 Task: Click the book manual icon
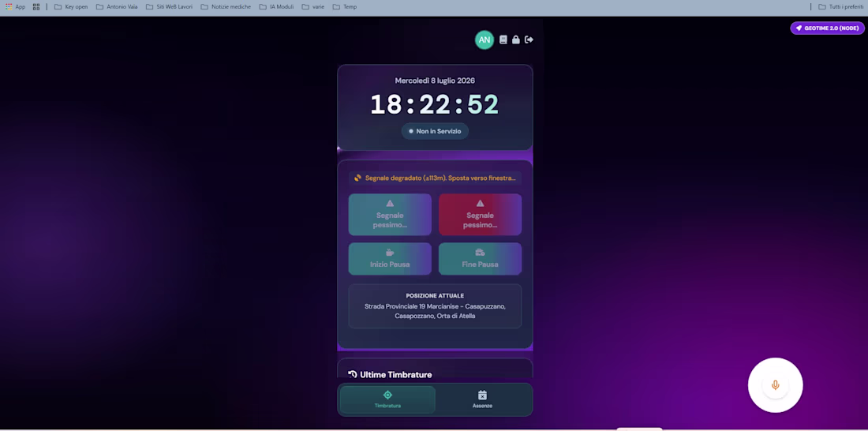coord(503,40)
